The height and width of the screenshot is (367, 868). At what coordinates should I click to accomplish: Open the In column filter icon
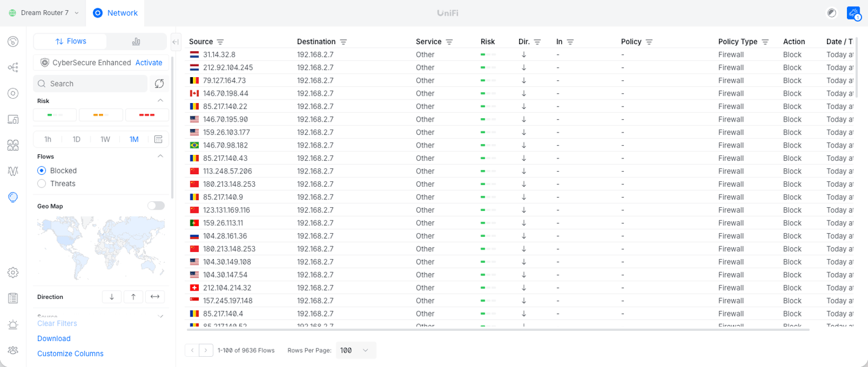click(x=570, y=42)
